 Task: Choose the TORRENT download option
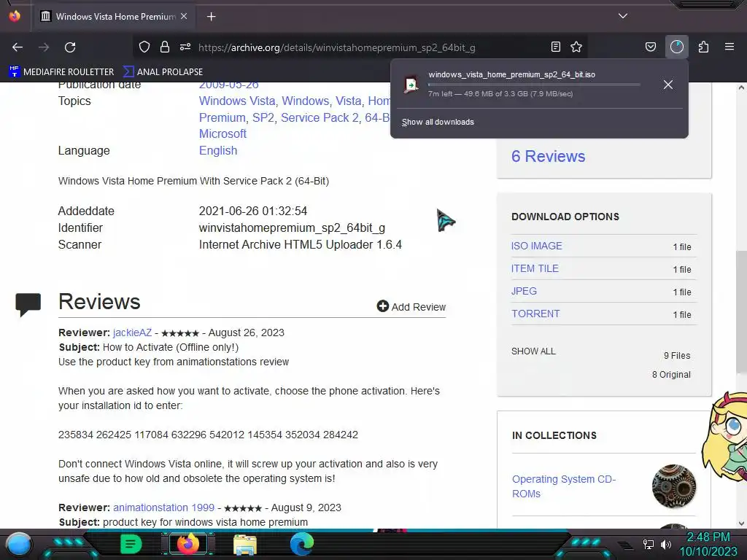coord(535,314)
